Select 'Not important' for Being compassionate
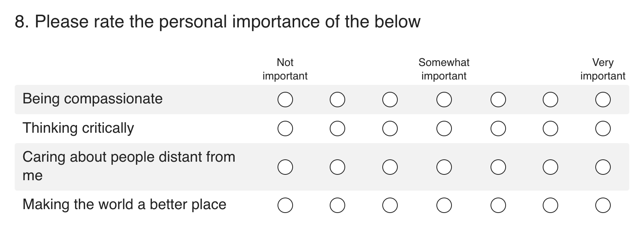 [x=285, y=100]
